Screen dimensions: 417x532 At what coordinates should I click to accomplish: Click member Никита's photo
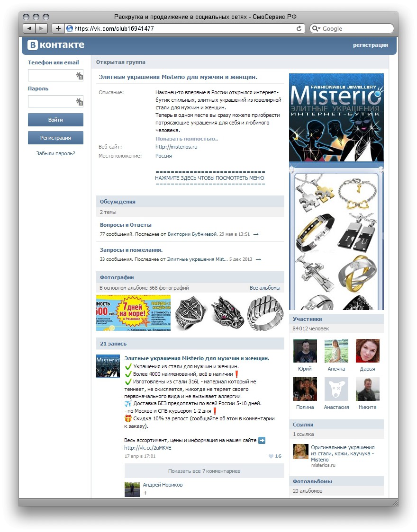[x=367, y=389]
